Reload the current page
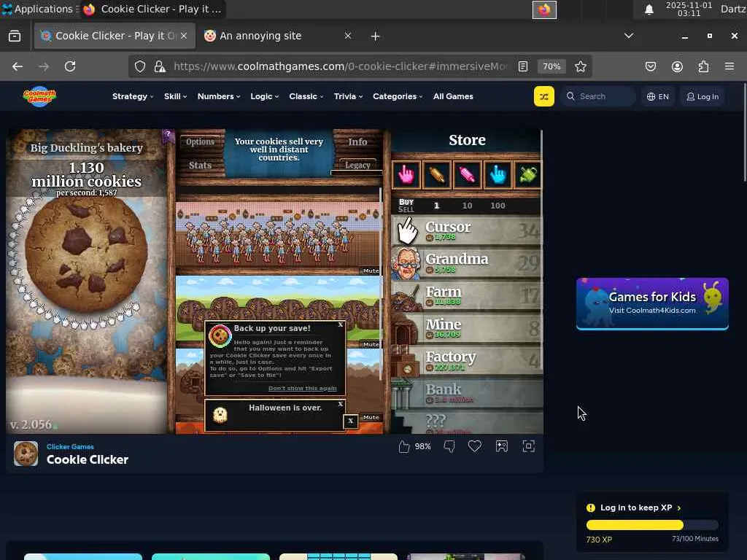Image resolution: width=747 pixels, height=560 pixels. pyautogui.click(x=70, y=66)
